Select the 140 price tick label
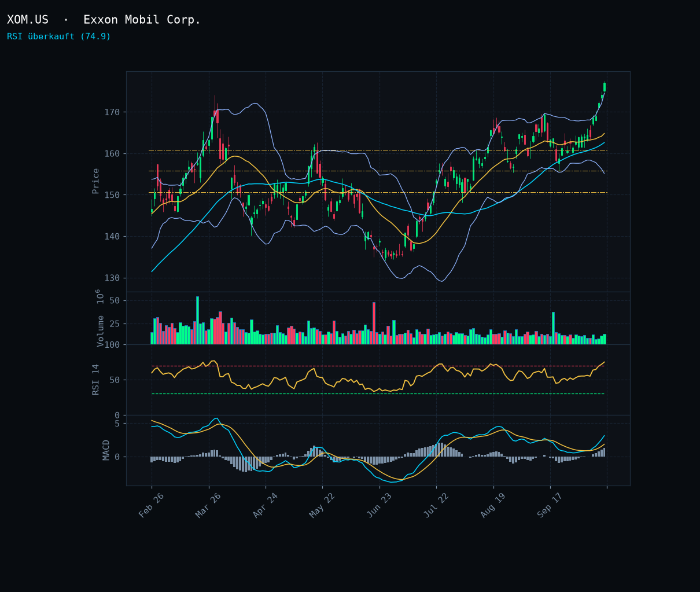 click(112, 237)
